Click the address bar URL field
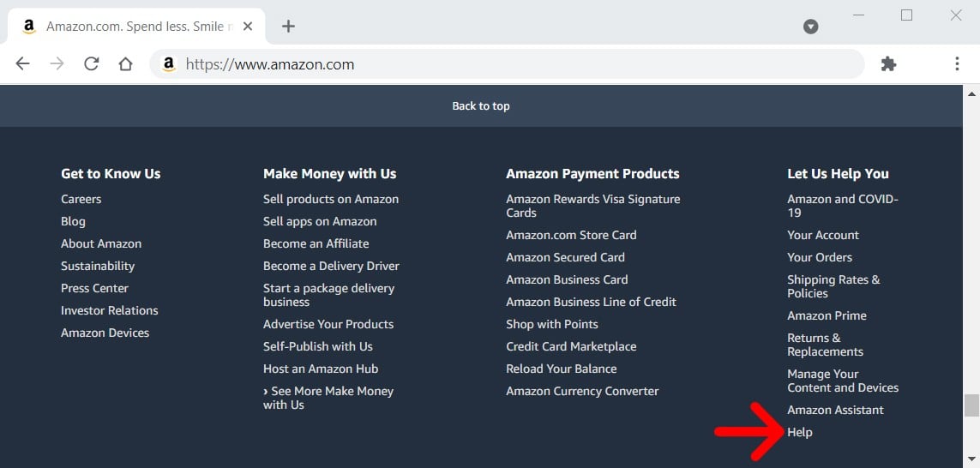Viewport: 980px width, 468px height. pyautogui.click(x=514, y=64)
